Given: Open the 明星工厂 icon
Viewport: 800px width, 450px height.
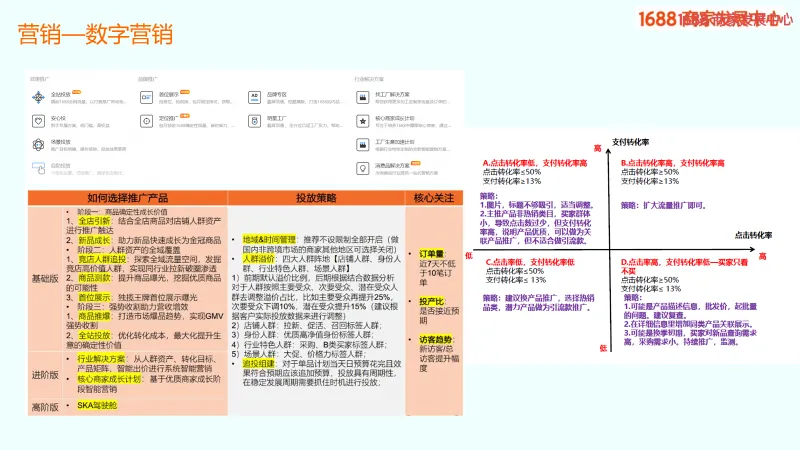Looking at the screenshot, I should click(252, 121).
